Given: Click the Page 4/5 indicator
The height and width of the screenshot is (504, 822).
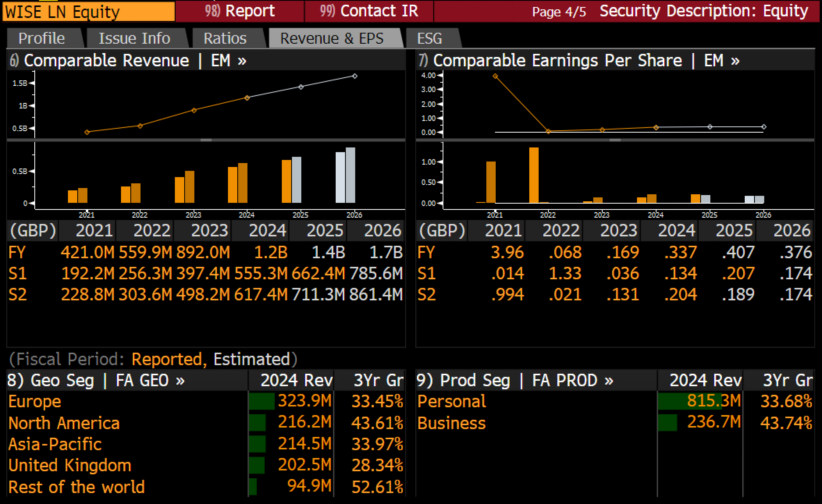Looking at the screenshot, I should [x=559, y=12].
